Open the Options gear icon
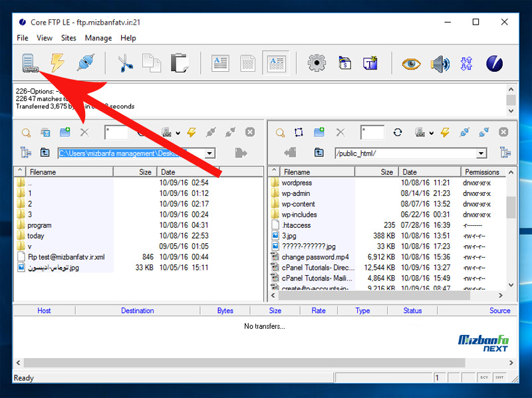This screenshot has width=532, height=398. point(317,63)
